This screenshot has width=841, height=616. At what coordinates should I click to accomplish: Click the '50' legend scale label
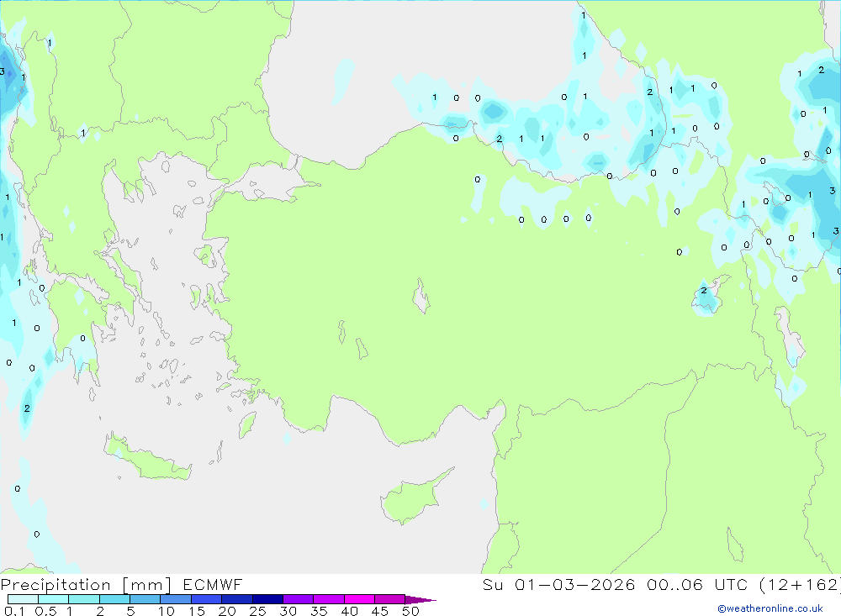(x=410, y=611)
